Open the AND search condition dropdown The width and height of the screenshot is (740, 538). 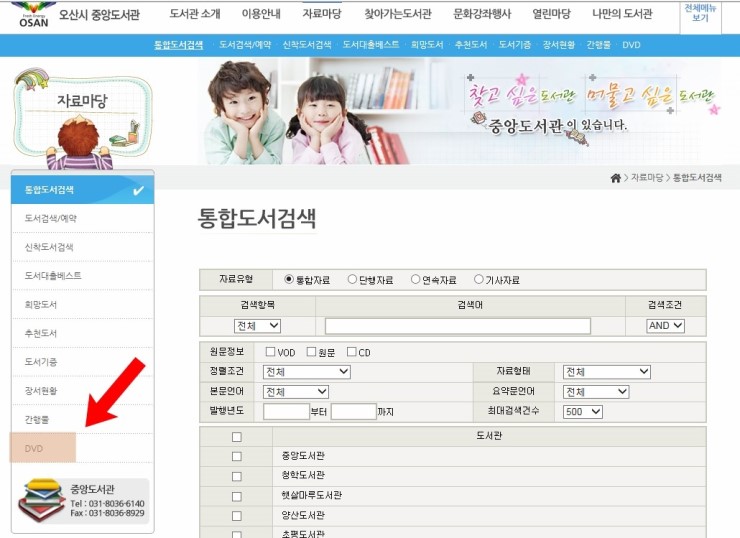pos(665,326)
